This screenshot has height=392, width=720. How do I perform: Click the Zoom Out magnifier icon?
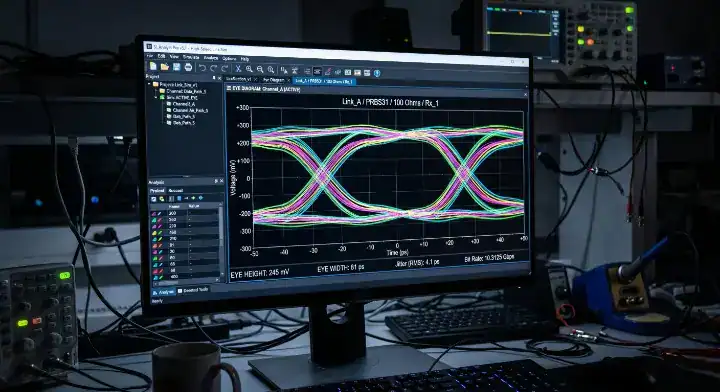(260, 69)
